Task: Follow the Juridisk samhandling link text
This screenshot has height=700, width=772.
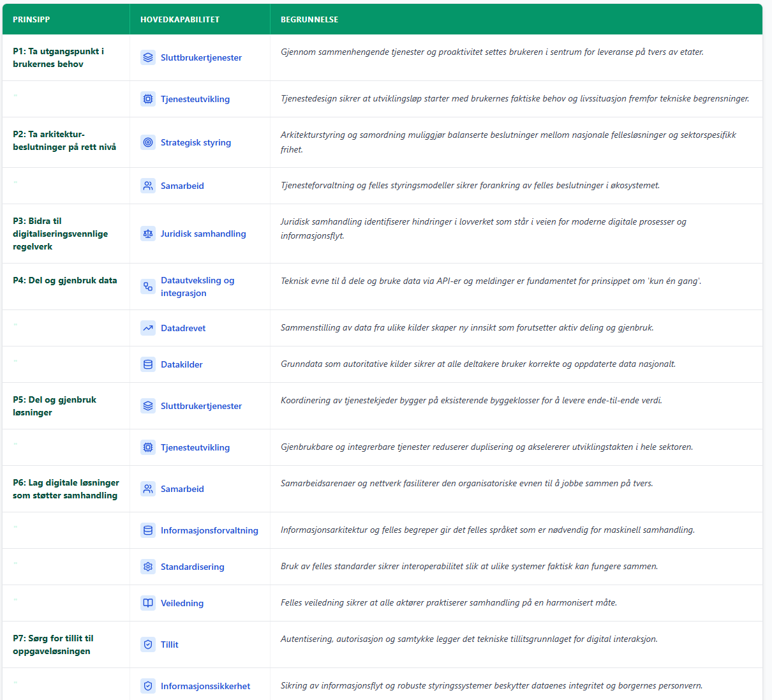Action: coord(203,234)
